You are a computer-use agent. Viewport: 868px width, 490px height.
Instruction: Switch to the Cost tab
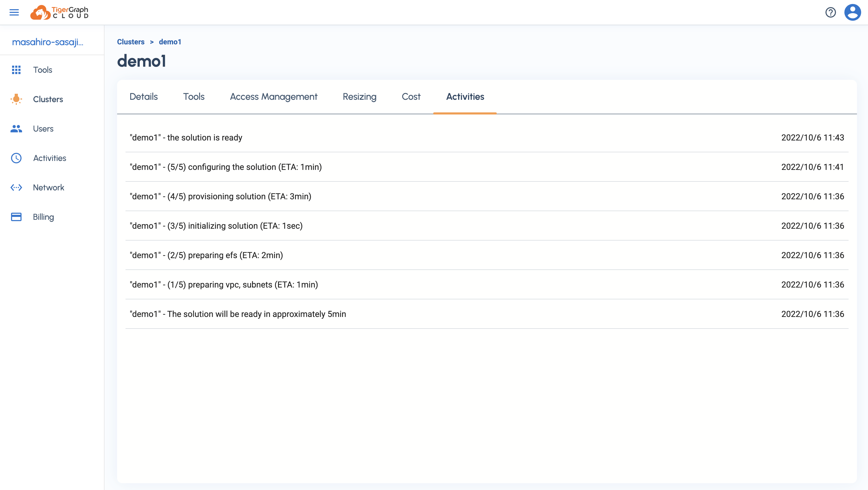(411, 97)
